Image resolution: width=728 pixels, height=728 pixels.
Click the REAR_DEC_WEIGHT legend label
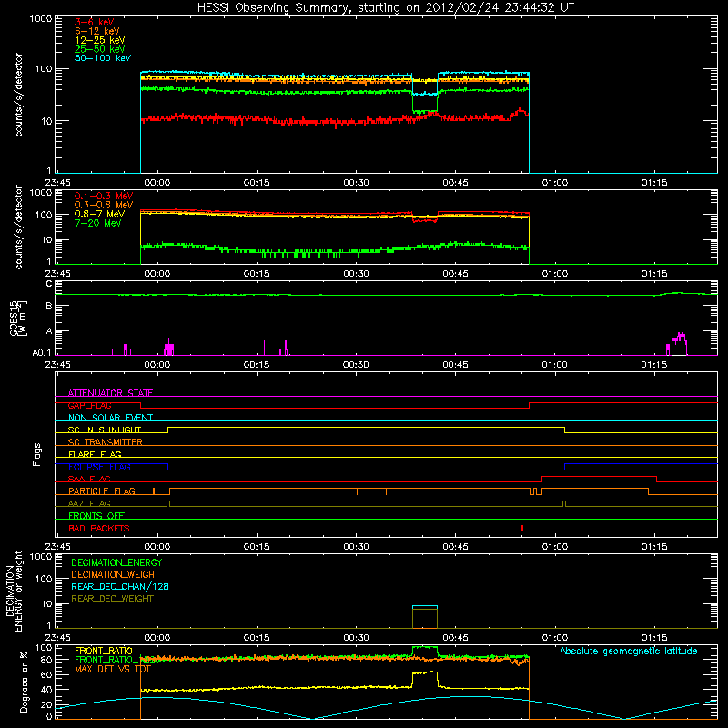coord(112,599)
